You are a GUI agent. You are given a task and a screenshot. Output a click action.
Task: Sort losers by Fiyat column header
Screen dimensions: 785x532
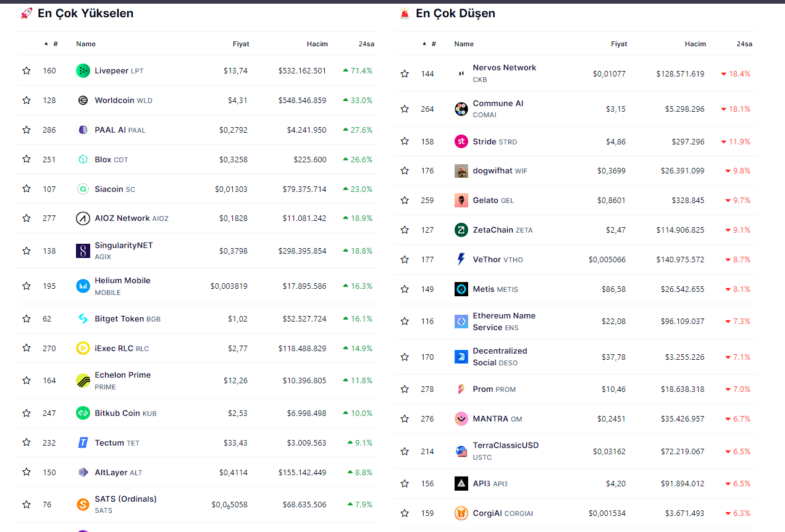(618, 44)
